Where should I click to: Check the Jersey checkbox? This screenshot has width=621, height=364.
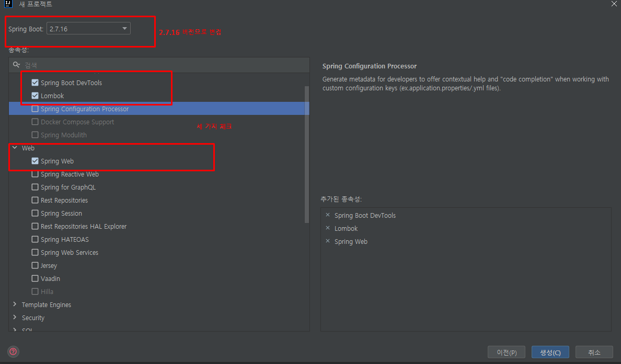pos(35,265)
